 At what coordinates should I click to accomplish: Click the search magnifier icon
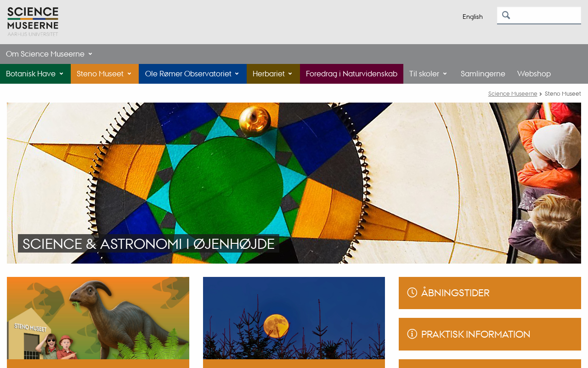(x=506, y=15)
